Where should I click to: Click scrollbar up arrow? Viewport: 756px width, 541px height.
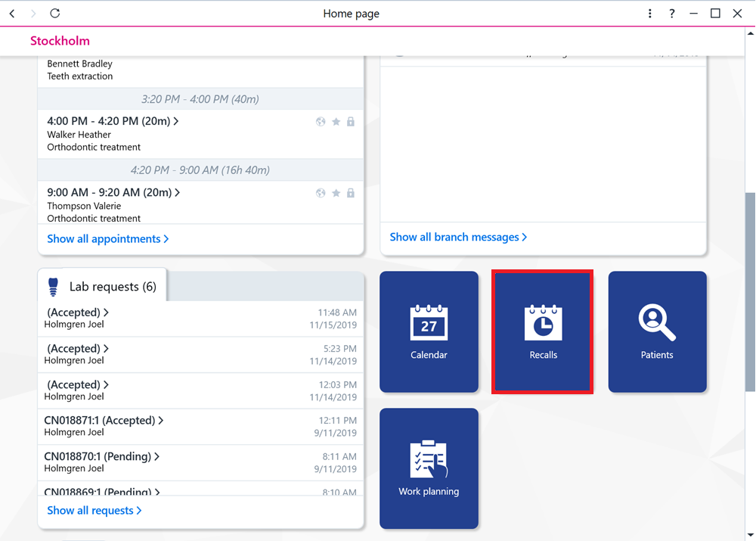click(x=750, y=33)
